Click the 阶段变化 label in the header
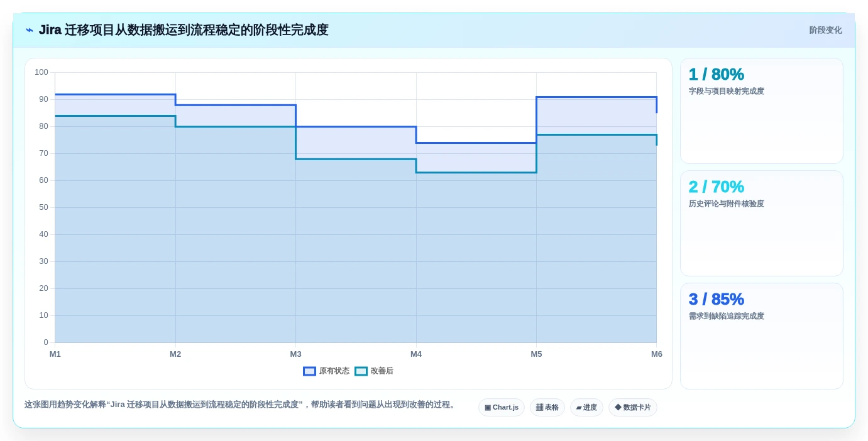The width and height of the screenshot is (868, 441). 825,30
